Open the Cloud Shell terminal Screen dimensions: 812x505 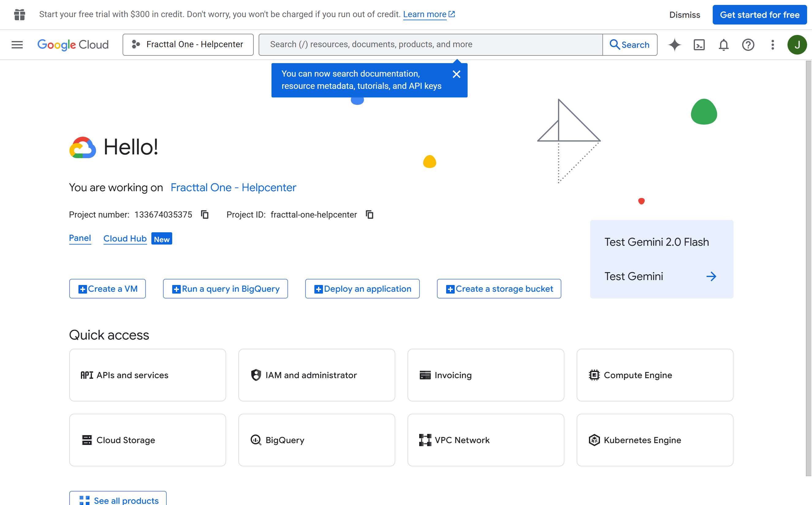[699, 44]
